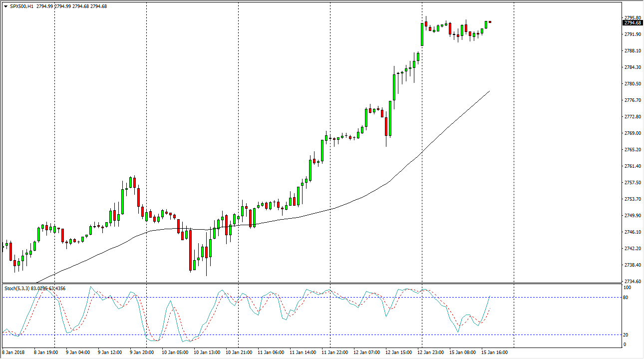This screenshot has width=644, height=359.
Task: Click the 2780.50 price axis label
Action: pyautogui.click(x=632, y=84)
